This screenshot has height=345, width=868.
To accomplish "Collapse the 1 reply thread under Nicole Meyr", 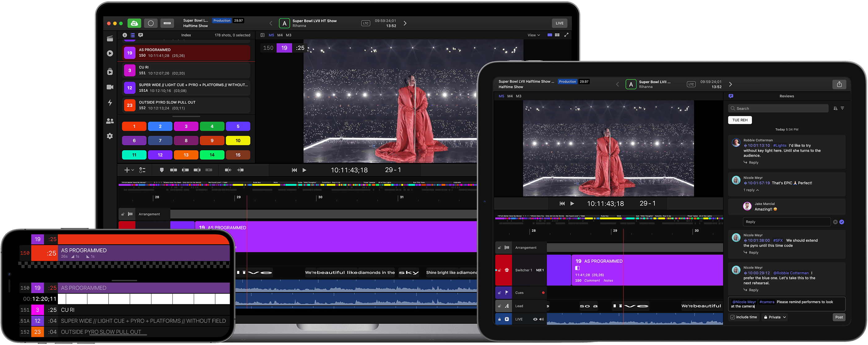I will pyautogui.click(x=751, y=190).
